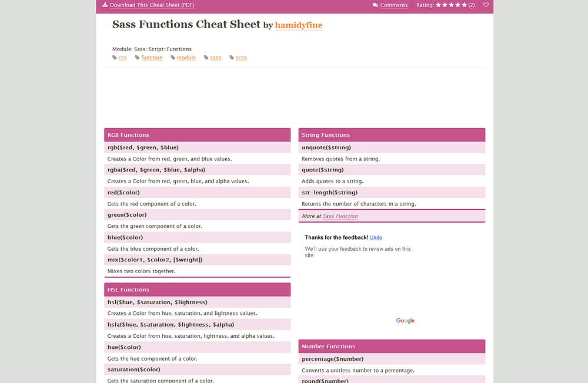This screenshot has height=383, width=588.
Task: Open the Comments link
Action: (394, 5)
